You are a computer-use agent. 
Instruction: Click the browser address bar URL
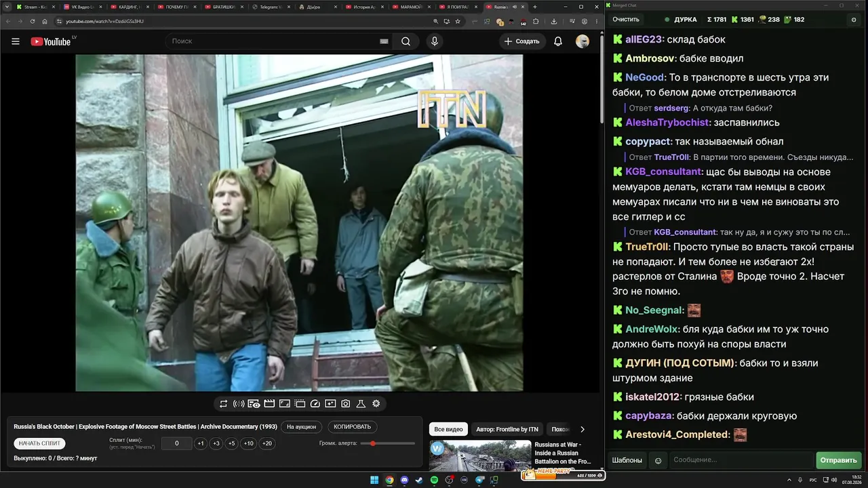pyautogui.click(x=104, y=21)
